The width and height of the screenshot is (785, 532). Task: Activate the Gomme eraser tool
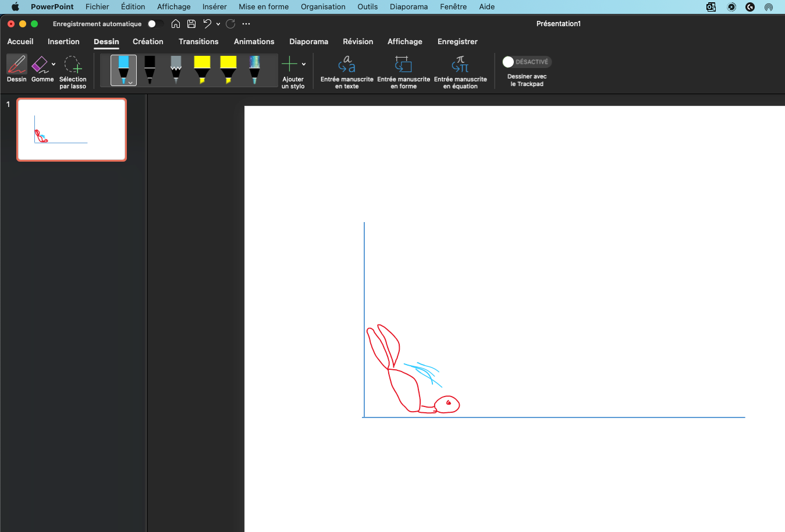41,69
